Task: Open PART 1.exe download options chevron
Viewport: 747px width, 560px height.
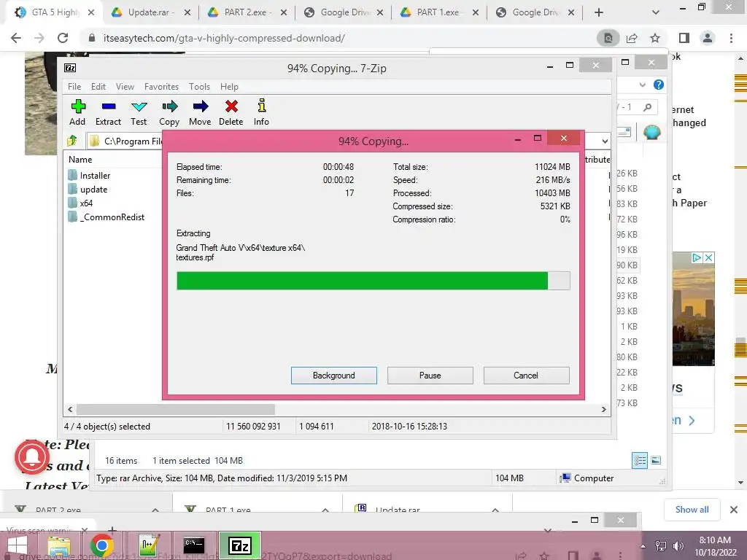Action: coord(325,510)
